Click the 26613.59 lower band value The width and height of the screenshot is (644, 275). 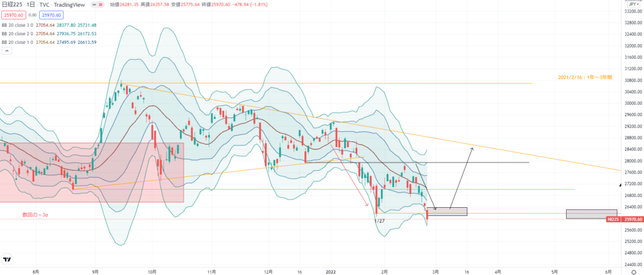click(86, 42)
